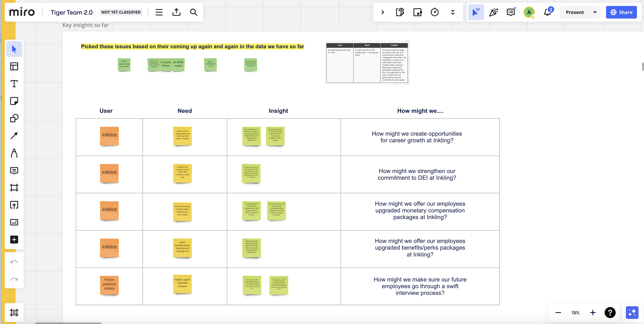Zoom out with the minus button
This screenshot has height=324, width=644.
click(558, 313)
